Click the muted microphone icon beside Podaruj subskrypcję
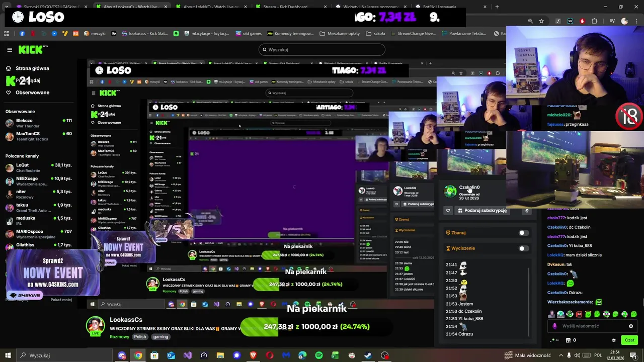The width and height of the screenshot is (644, 362). click(x=527, y=211)
